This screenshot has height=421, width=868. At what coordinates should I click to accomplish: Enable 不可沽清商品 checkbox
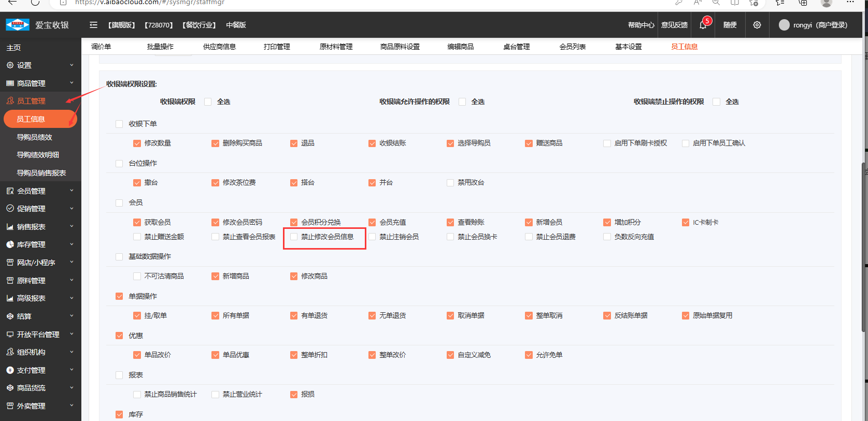[137, 277]
